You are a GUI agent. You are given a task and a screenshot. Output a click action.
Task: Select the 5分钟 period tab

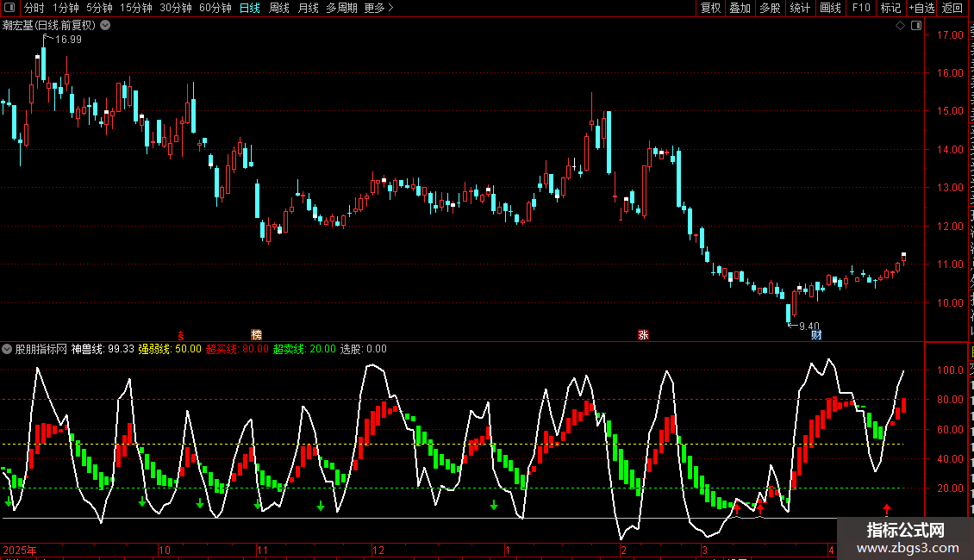pyautogui.click(x=99, y=8)
